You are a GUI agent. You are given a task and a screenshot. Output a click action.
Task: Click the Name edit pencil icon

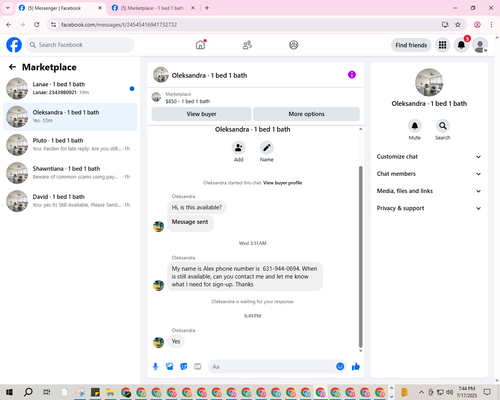click(x=267, y=148)
